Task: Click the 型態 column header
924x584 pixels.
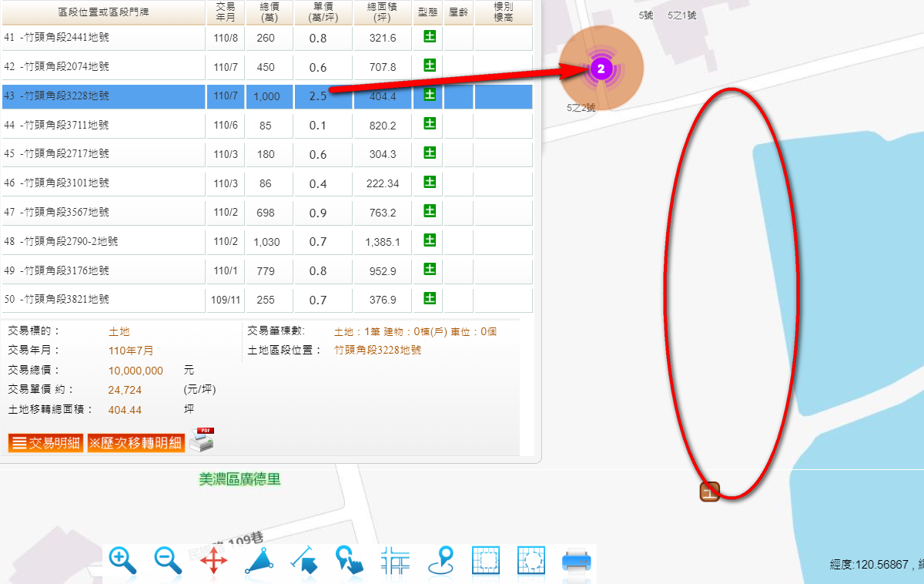Action: pyautogui.click(x=428, y=12)
